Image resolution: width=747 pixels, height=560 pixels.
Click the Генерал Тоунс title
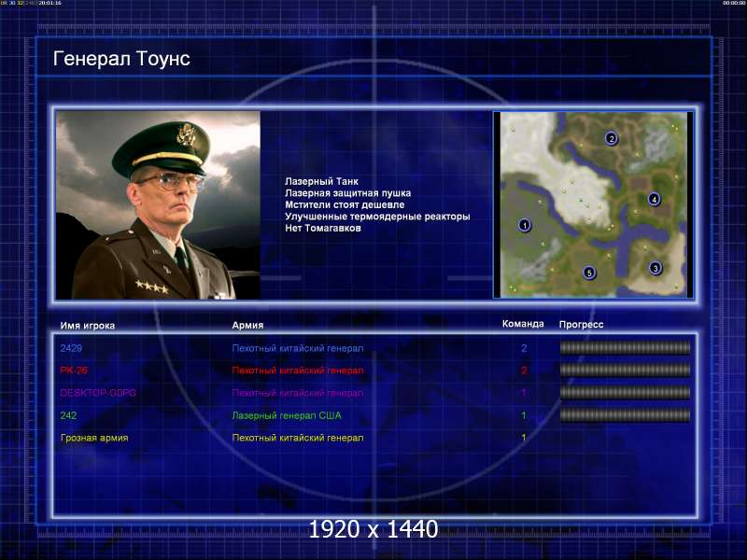click(x=121, y=59)
